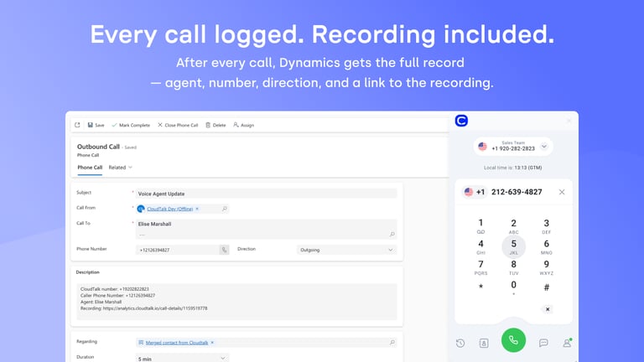Open the Duration dropdown 5 min
644x362 pixels.
(182, 359)
